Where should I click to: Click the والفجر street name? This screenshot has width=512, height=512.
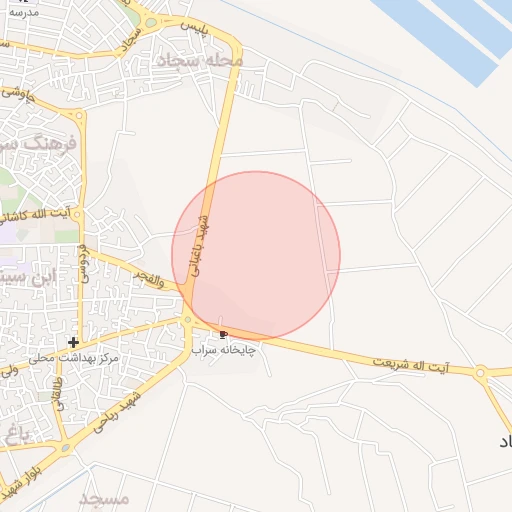(x=149, y=279)
